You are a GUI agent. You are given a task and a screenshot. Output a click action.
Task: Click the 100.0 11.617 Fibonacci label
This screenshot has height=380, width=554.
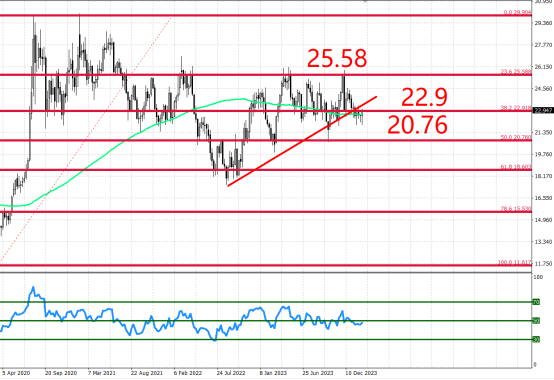click(x=514, y=263)
